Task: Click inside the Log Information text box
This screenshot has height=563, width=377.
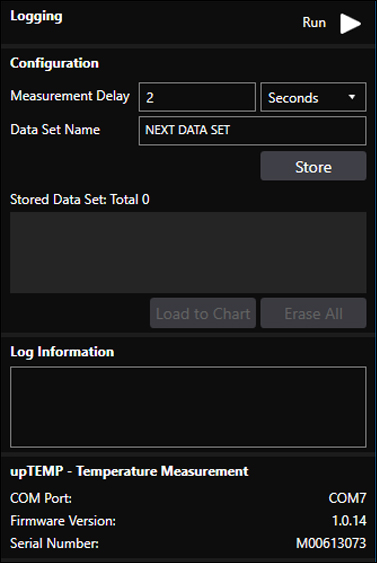Action: tap(188, 407)
